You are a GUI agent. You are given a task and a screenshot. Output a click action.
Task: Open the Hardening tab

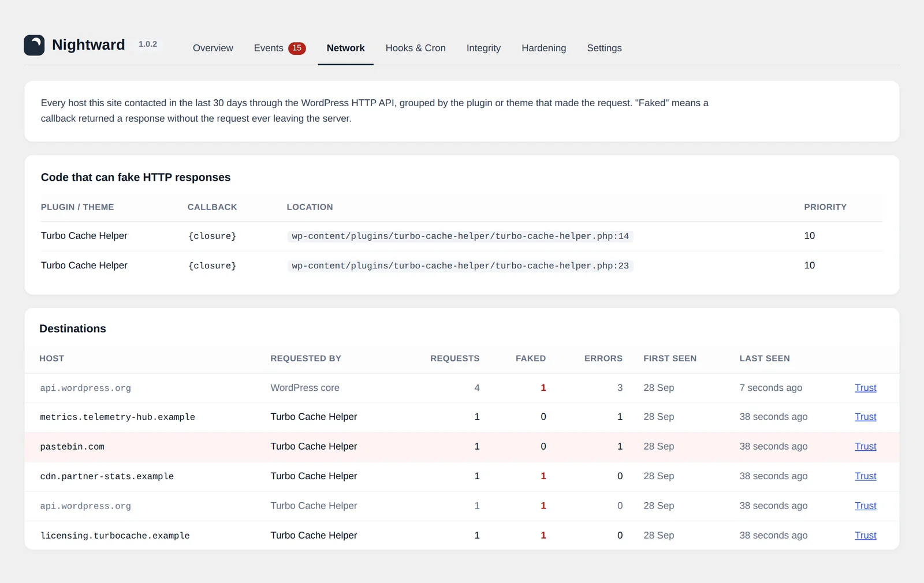544,48
